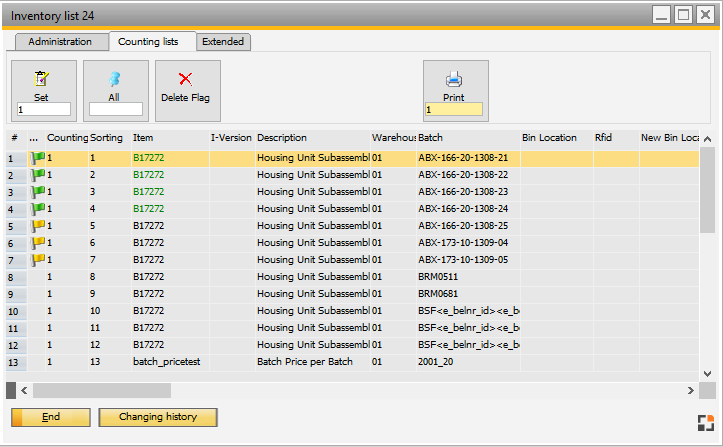Click the input field under Set
The width and height of the screenshot is (723, 447).
[x=44, y=110]
